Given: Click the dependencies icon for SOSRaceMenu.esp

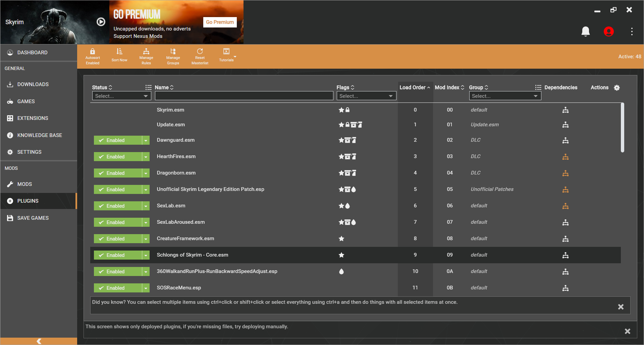Looking at the screenshot, I should click(566, 288).
